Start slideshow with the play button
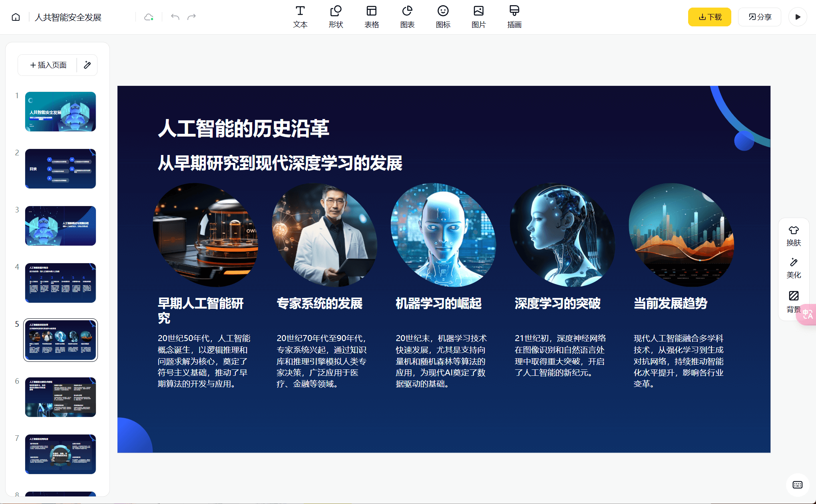This screenshot has width=816, height=504. tap(798, 17)
